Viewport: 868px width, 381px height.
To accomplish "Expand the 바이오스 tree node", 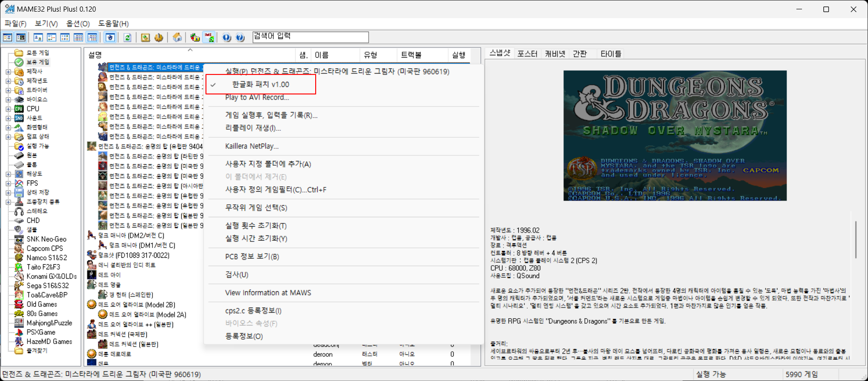I will 8,100.
